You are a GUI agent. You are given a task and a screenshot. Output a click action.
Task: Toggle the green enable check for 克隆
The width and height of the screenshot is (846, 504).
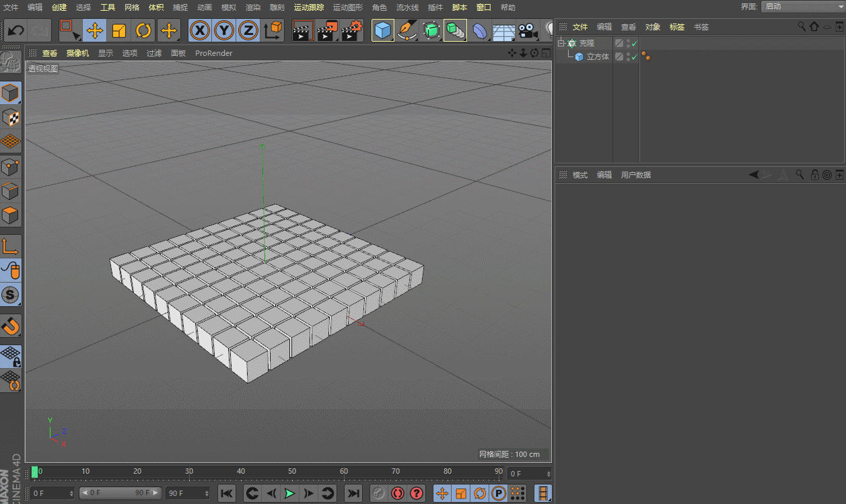point(634,43)
